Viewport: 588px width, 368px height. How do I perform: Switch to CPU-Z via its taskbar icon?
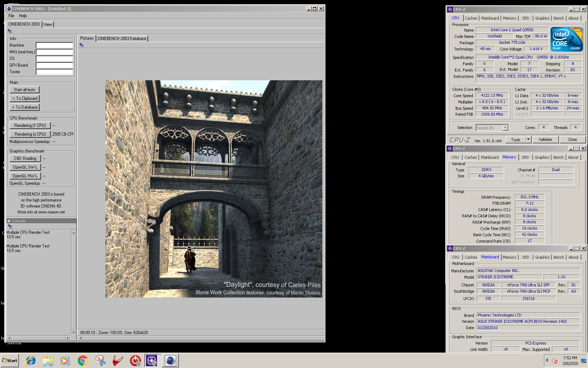coord(152,360)
